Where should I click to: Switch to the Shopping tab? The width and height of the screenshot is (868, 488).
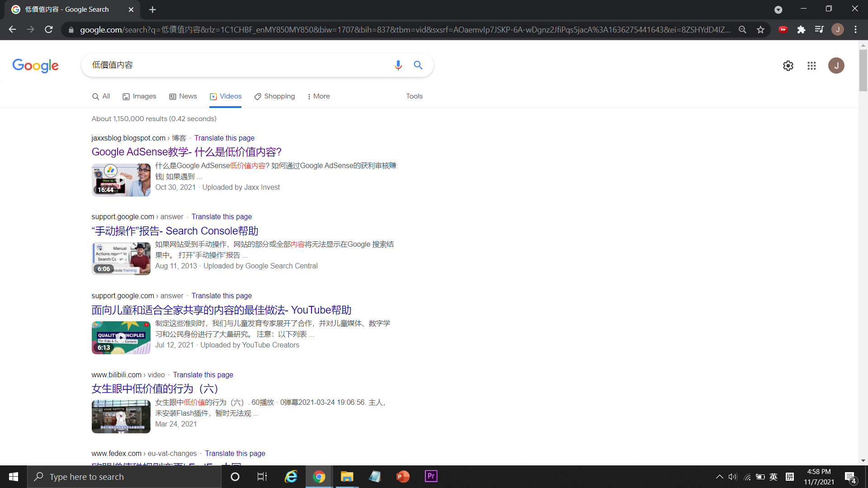click(274, 96)
